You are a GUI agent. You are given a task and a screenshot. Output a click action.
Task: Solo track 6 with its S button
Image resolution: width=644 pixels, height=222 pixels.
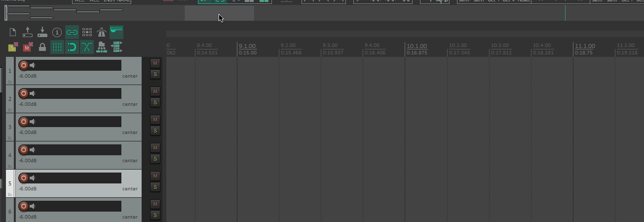155,215
